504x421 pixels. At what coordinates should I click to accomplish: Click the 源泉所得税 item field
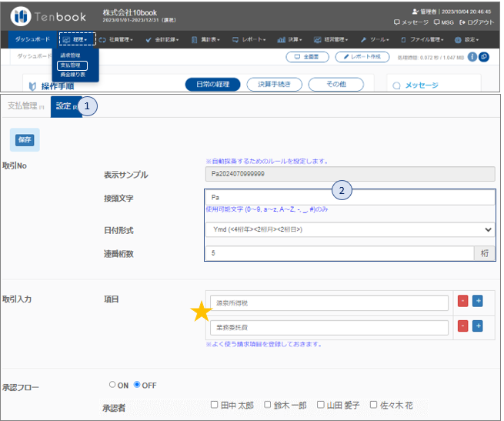329,303
